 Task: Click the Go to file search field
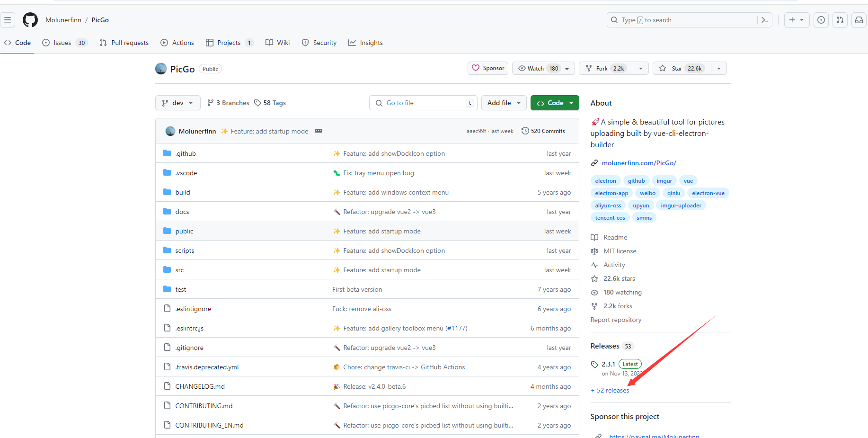click(x=423, y=103)
